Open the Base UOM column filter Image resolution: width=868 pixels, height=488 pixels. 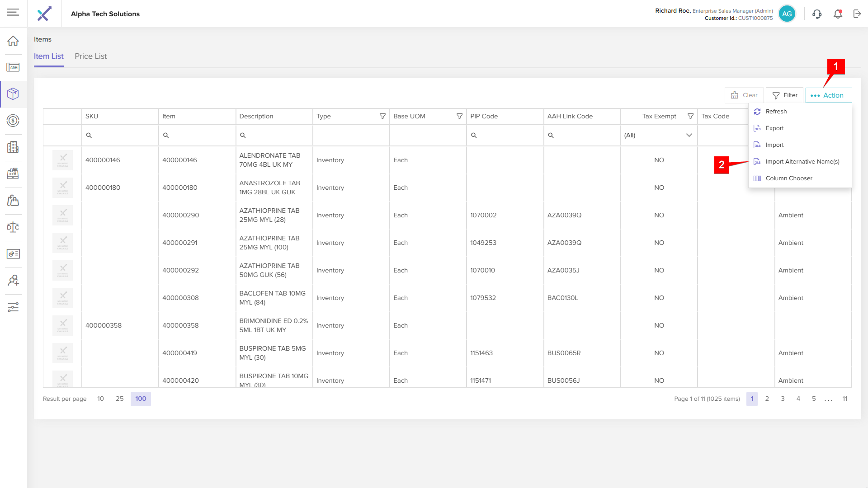459,117
